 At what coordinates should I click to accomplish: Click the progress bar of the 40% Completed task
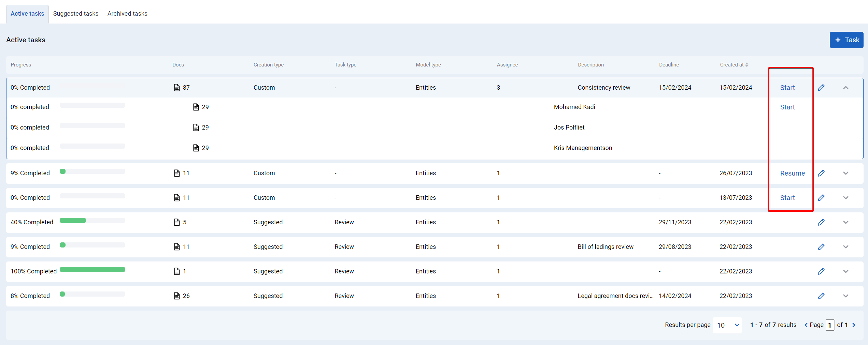click(x=93, y=221)
